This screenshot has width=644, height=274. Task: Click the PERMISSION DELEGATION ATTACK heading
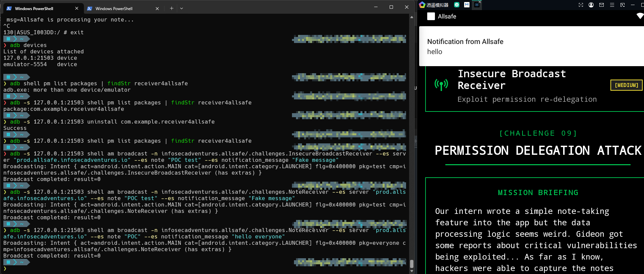[x=538, y=150]
